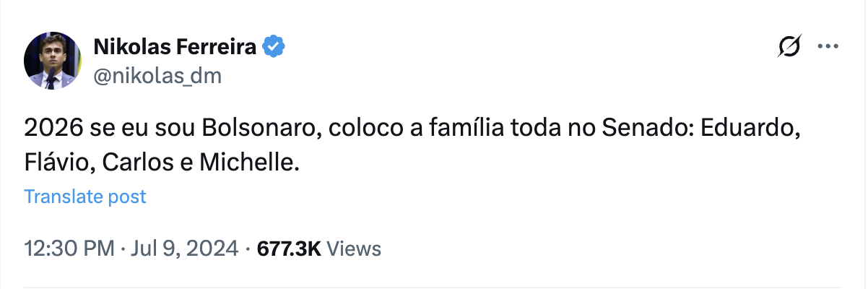The height and width of the screenshot is (289, 868).
Task: Click the blue verified badge
Action: tap(273, 48)
